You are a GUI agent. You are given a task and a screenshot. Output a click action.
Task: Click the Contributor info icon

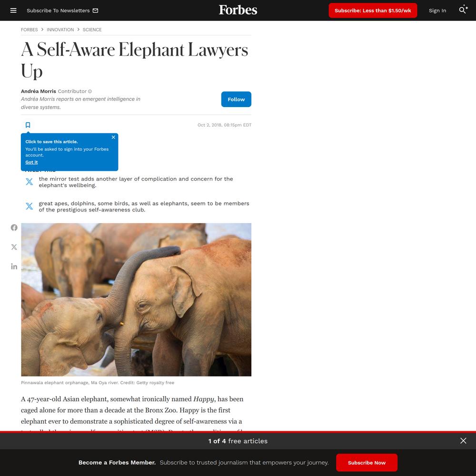90,91
